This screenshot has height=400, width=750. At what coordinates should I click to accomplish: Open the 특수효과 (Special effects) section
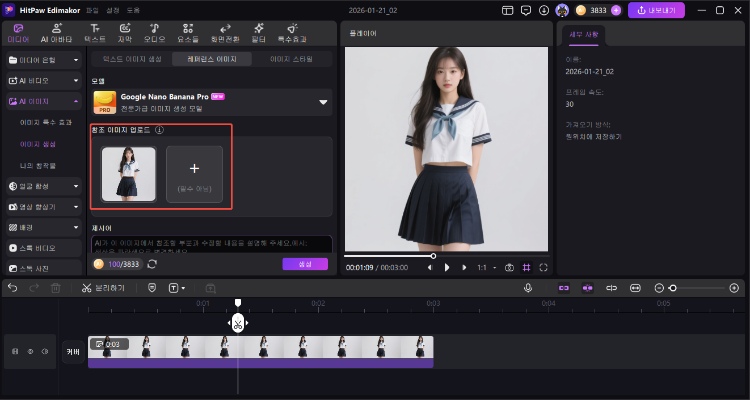click(292, 33)
